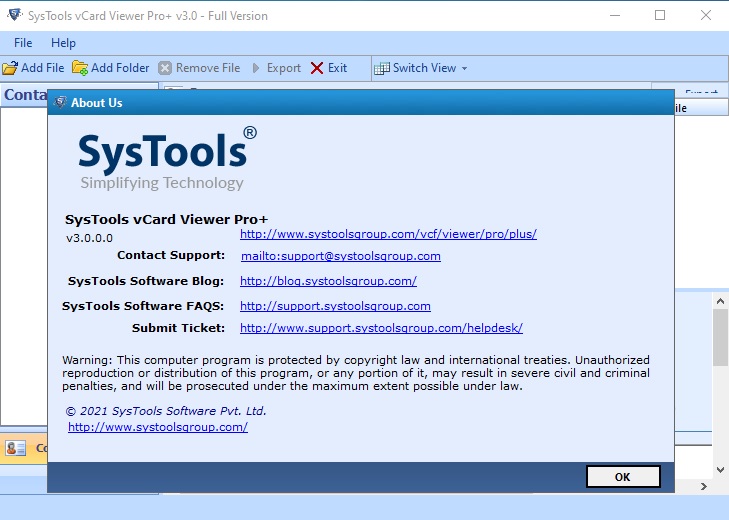Open the vcf/viewer/pro/plus product link

(388, 234)
